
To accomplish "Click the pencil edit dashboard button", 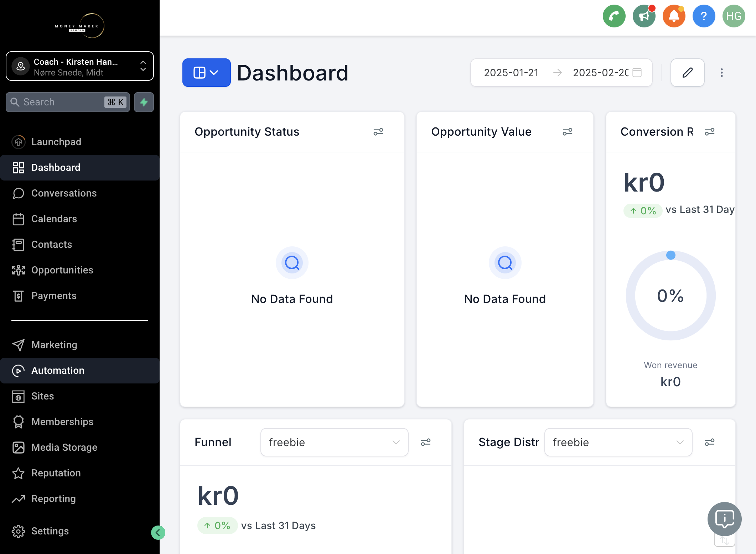I will click(x=687, y=73).
